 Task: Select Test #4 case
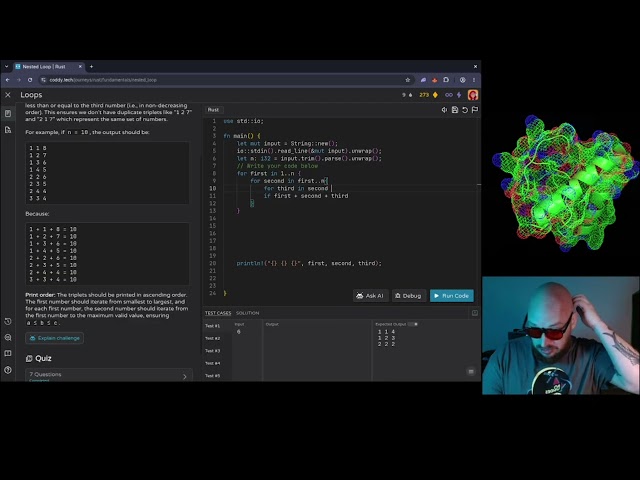tap(212, 363)
